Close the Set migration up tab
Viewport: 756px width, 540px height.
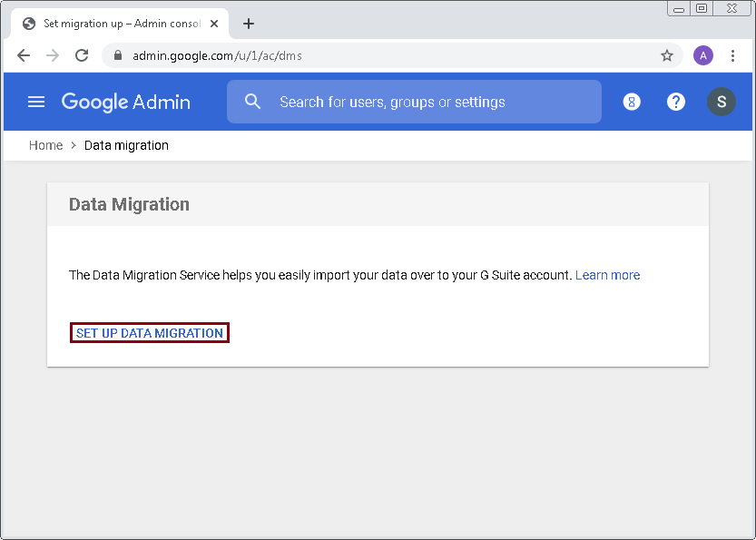pyautogui.click(x=214, y=24)
